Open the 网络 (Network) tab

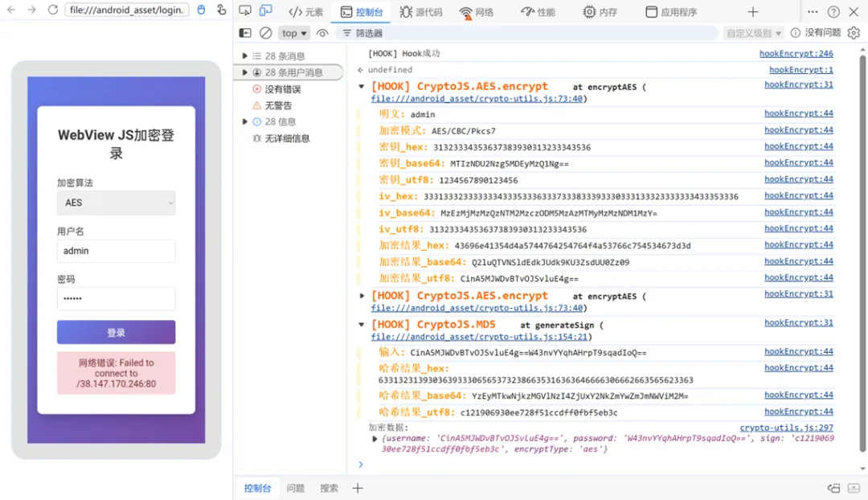pyautogui.click(x=477, y=12)
